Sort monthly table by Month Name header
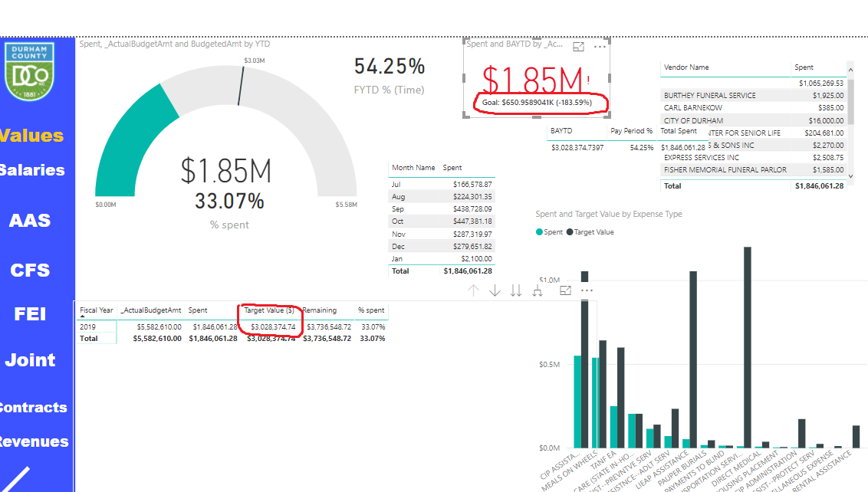The image size is (868, 492). click(413, 168)
